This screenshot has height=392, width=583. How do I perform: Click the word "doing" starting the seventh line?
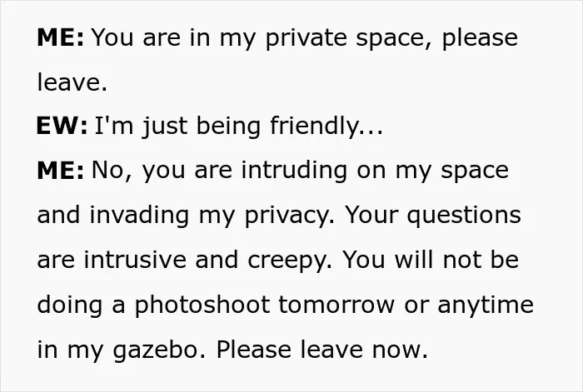tap(69, 305)
